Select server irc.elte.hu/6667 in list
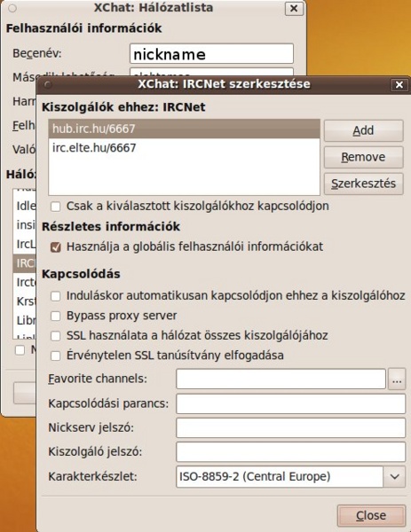This screenshot has height=532, width=411. [x=184, y=148]
